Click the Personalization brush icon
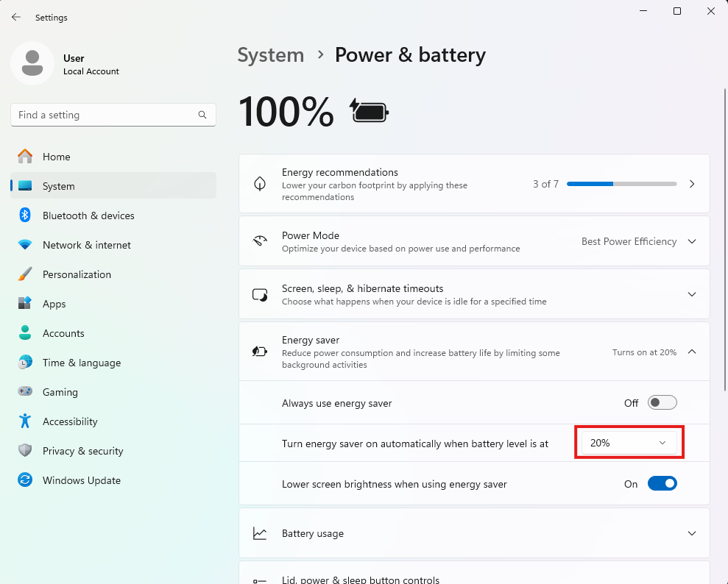The height and width of the screenshot is (584, 728). (25, 274)
